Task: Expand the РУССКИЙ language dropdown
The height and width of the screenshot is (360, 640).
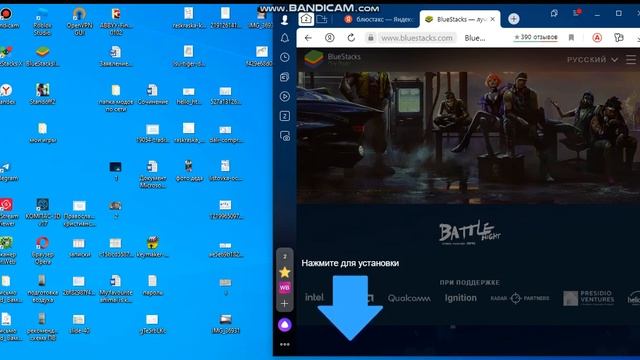Action: click(x=592, y=60)
